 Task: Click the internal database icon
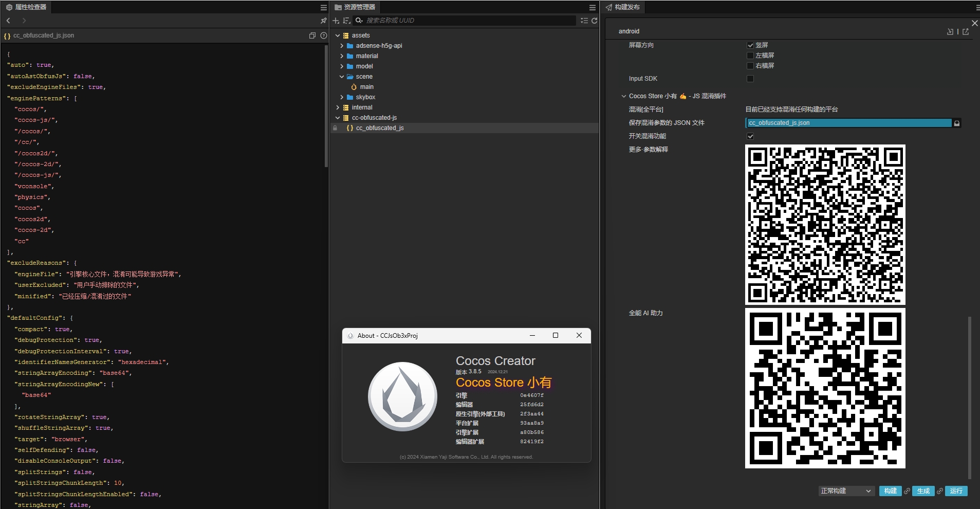click(346, 107)
